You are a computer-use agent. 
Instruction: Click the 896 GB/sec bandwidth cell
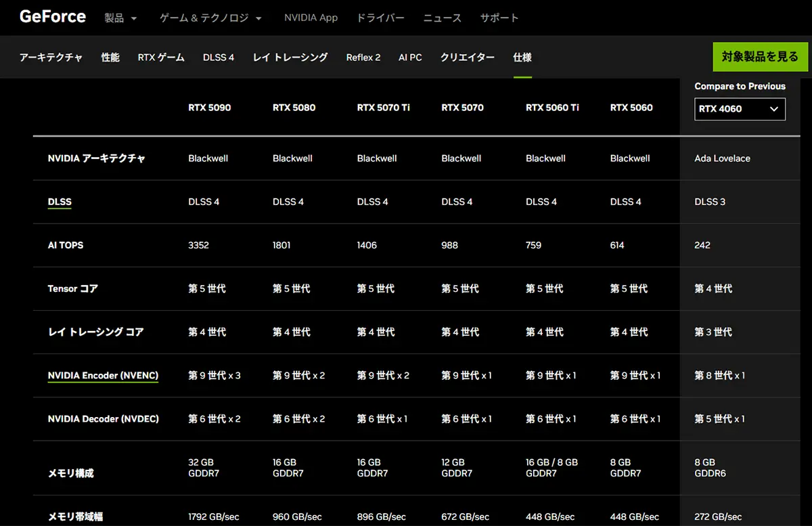pos(382,517)
